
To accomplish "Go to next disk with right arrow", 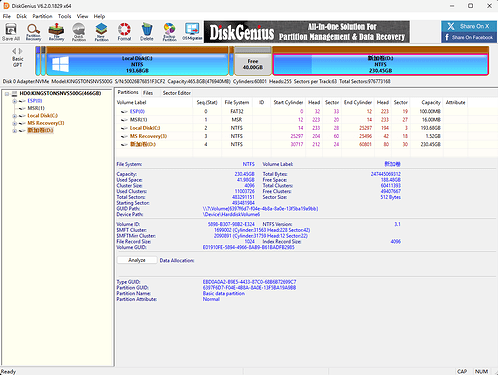I will click(x=21, y=51).
